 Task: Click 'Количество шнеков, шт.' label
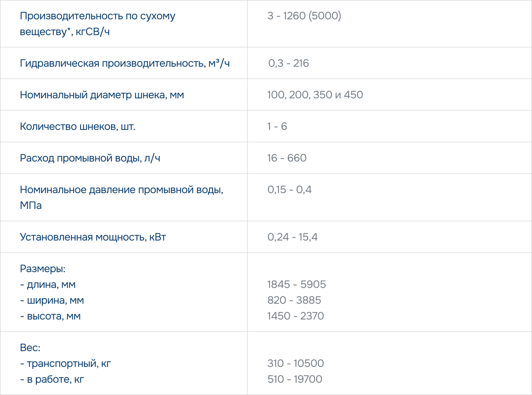(x=78, y=126)
